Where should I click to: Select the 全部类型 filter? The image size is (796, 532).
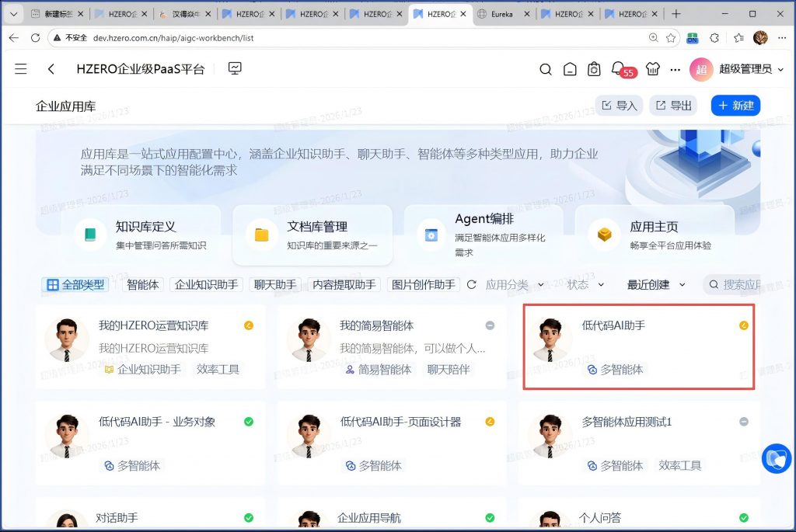75,285
